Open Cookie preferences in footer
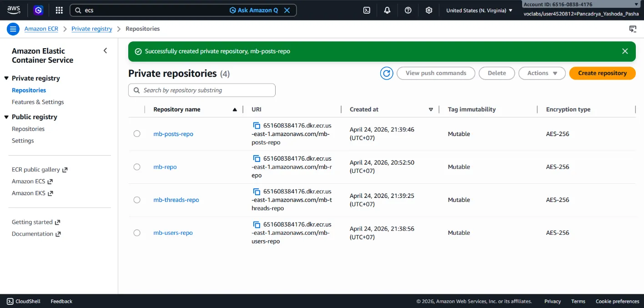 click(617, 301)
